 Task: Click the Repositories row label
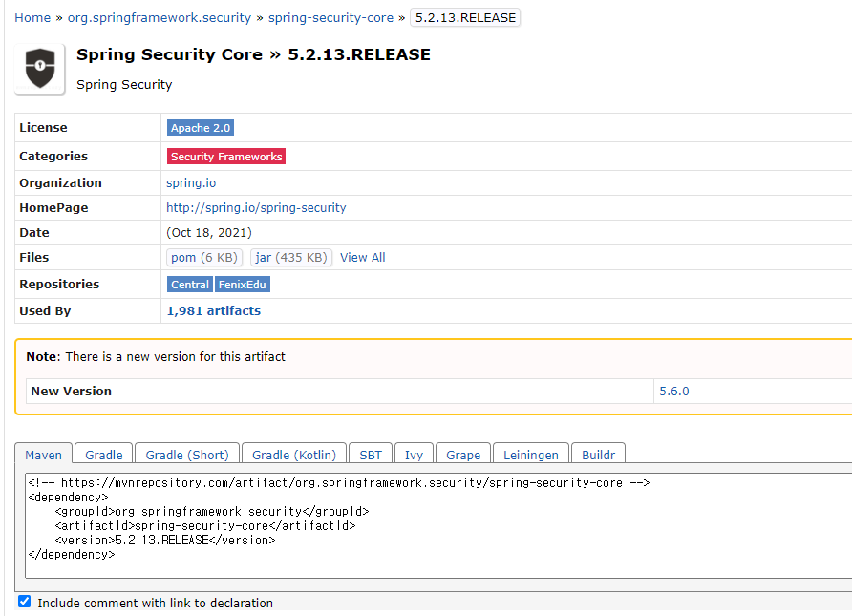pyautogui.click(x=59, y=284)
